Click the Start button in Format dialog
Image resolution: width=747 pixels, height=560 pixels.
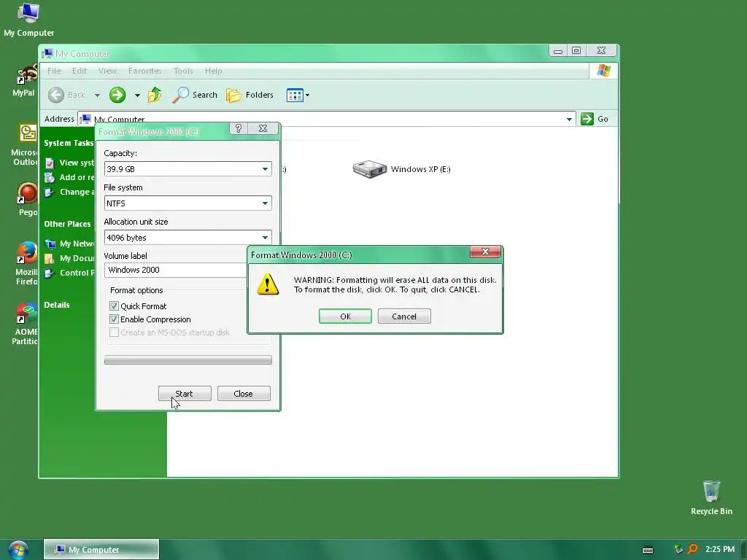pyautogui.click(x=185, y=393)
